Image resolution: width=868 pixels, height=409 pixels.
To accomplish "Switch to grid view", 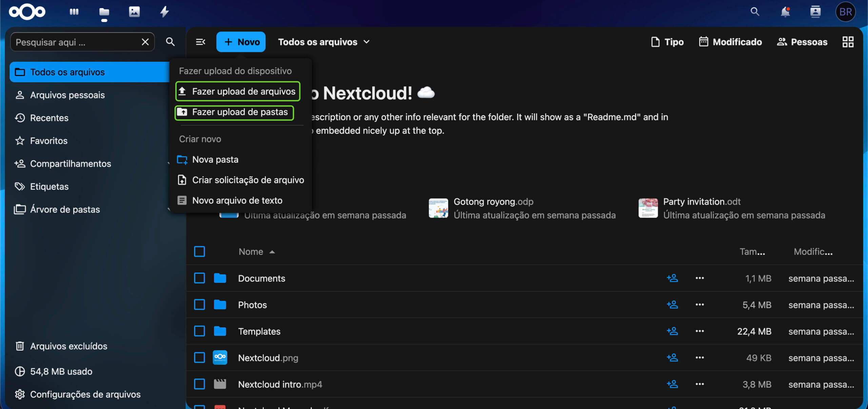I will [848, 42].
